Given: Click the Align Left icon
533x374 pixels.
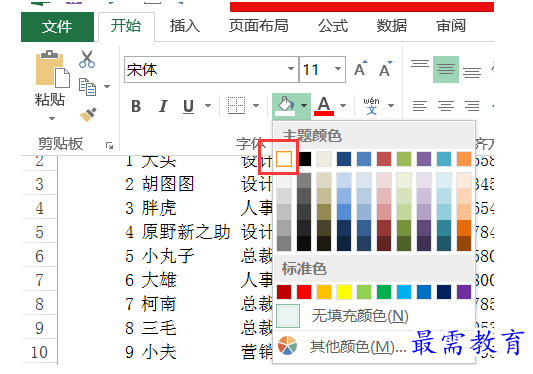Looking at the screenshot, I should click(420, 106).
